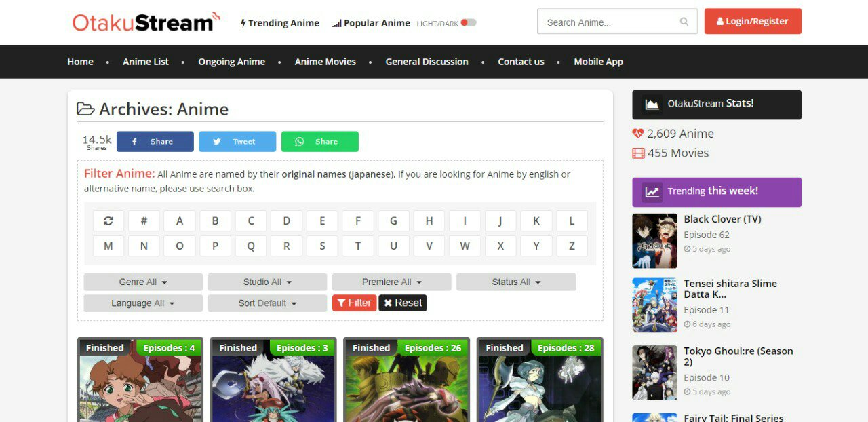Open Anime List in the navbar

click(146, 62)
